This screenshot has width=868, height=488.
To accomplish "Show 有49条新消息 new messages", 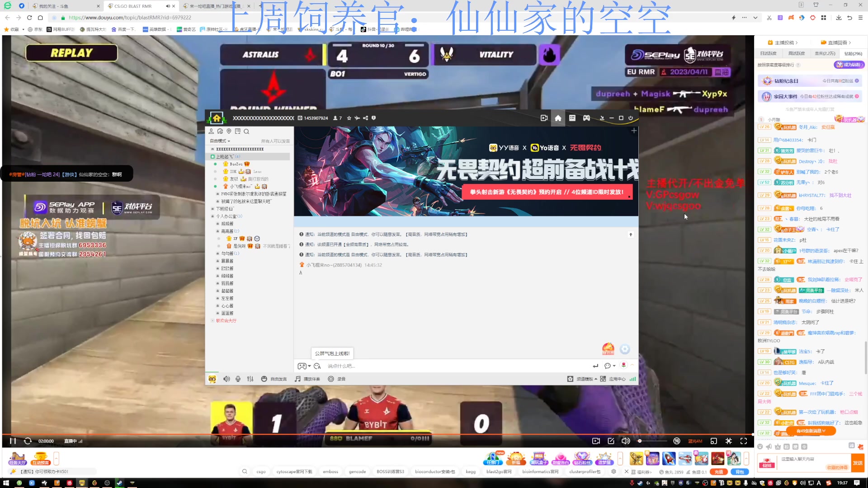I will 811,431.
